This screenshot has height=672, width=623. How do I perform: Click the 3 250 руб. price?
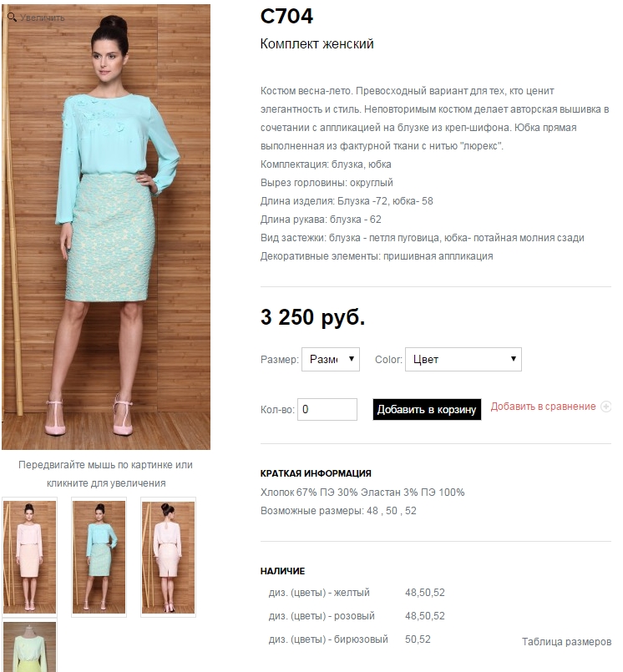312,317
